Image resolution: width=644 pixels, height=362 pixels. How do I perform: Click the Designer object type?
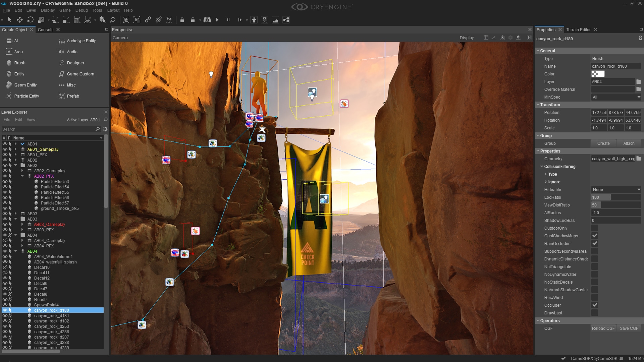pos(75,63)
